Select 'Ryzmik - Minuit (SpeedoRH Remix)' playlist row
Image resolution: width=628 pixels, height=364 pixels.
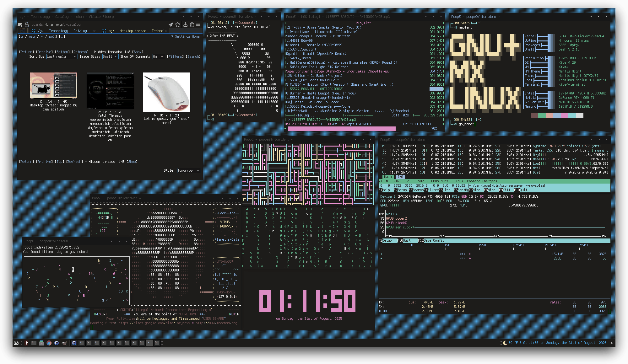(x=364, y=54)
